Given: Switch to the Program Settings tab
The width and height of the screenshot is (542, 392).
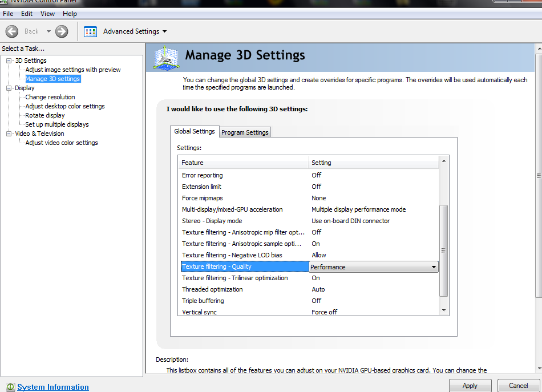Looking at the screenshot, I should click(x=245, y=132).
